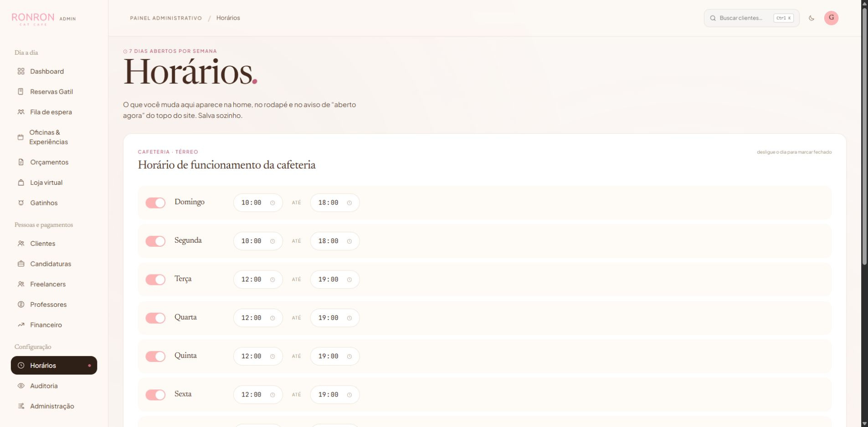Viewport: 868px width, 427px height.
Task: Navigate to Loja virtual
Action: [x=54, y=183]
